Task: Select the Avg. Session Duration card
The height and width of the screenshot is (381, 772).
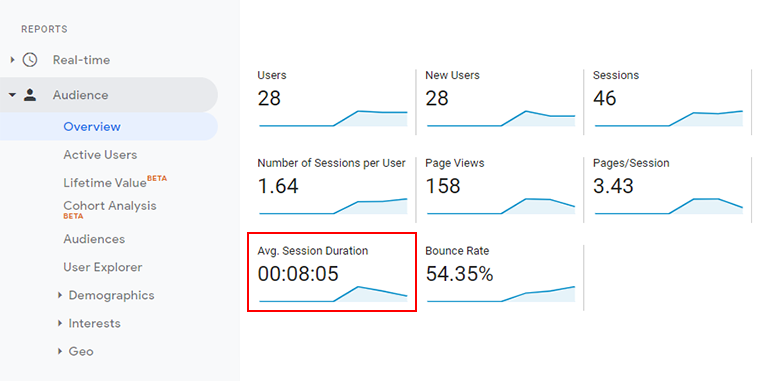Action: (x=332, y=272)
